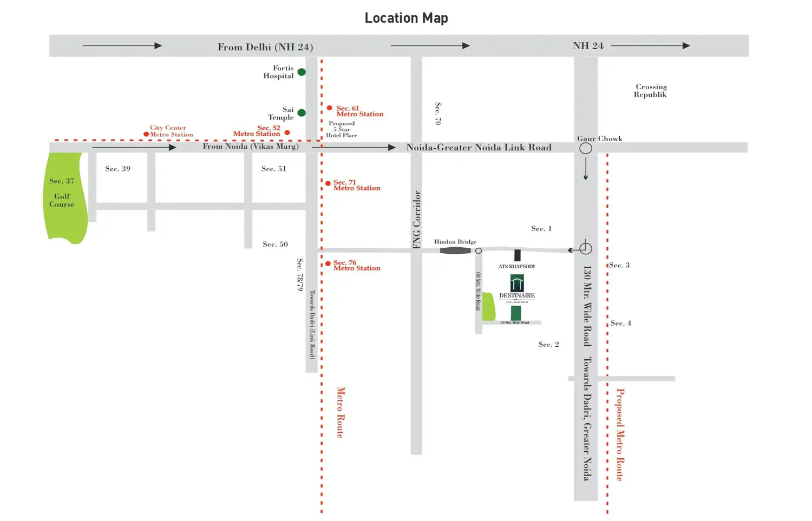This screenshot has width=812, height=521.
Task: Click the Gaur Chowk roundabout circle
Action: [586, 148]
